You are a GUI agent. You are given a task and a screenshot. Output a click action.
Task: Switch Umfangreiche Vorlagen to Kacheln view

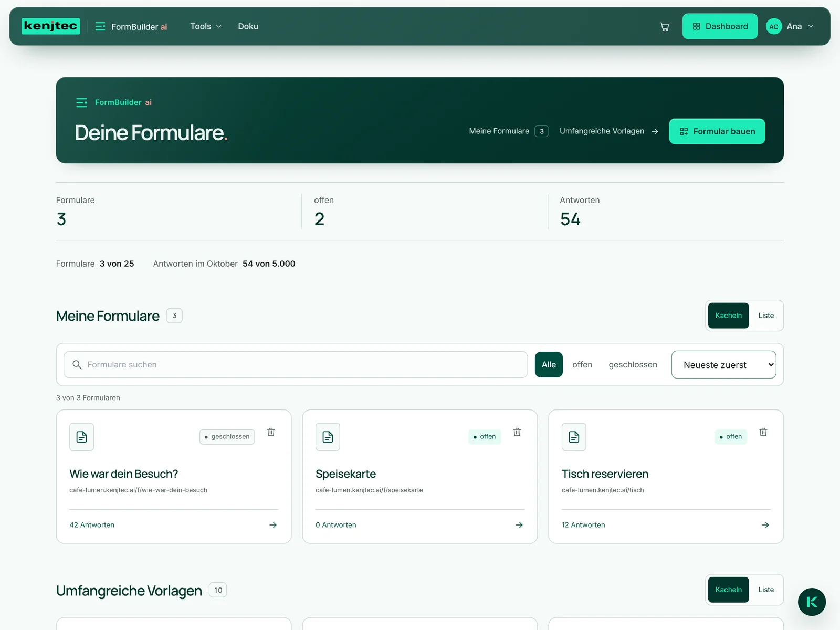coord(728,590)
